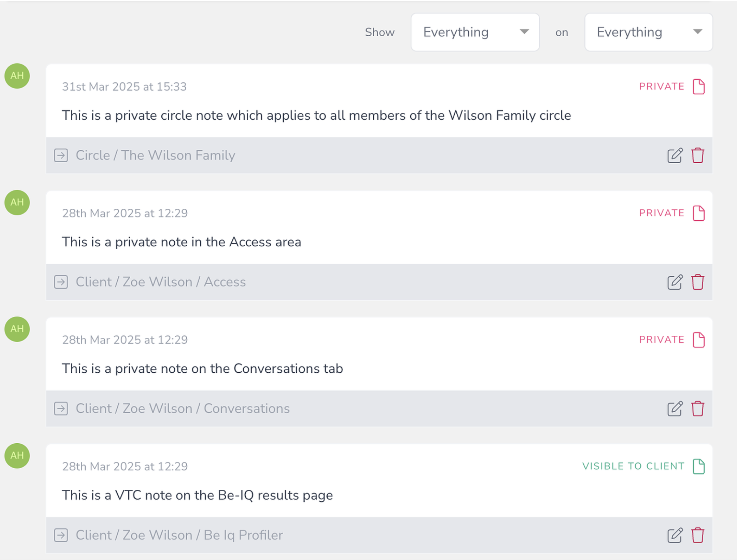Edit the Access area private note
This screenshot has height=560, width=737.
pos(675,282)
